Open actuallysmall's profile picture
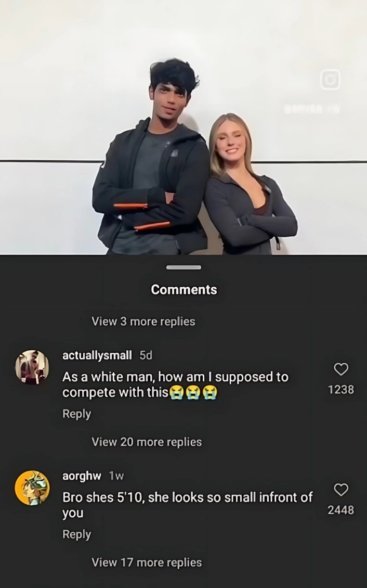The height and width of the screenshot is (588, 367). tap(32, 367)
